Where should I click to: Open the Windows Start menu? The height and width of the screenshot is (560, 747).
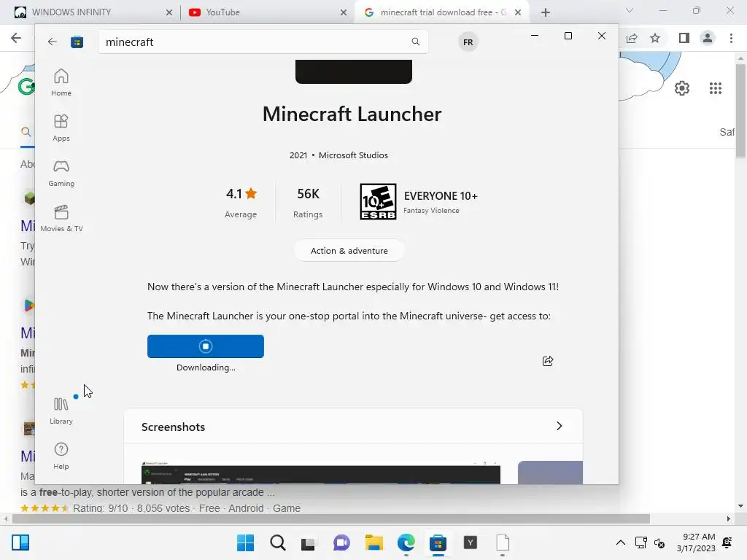(x=245, y=542)
